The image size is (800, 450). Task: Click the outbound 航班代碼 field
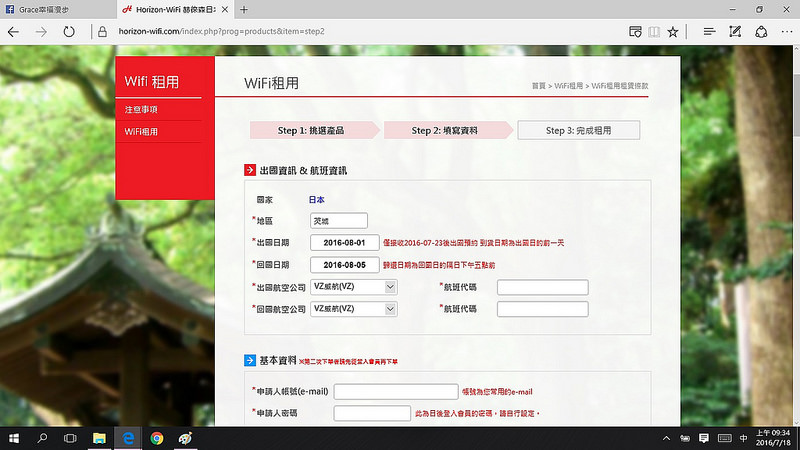[543, 287]
